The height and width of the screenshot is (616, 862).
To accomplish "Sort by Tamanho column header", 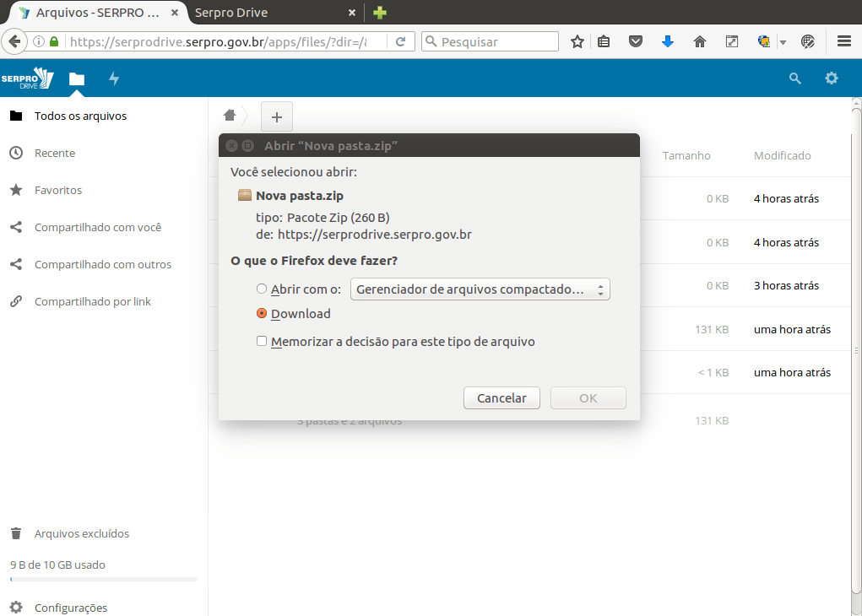I will pyautogui.click(x=686, y=155).
